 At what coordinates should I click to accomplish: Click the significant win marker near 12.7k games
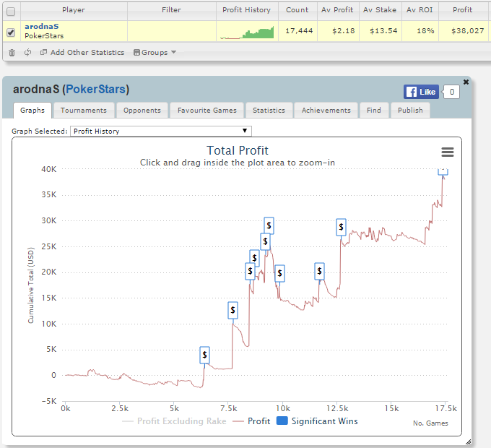(341, 227)
